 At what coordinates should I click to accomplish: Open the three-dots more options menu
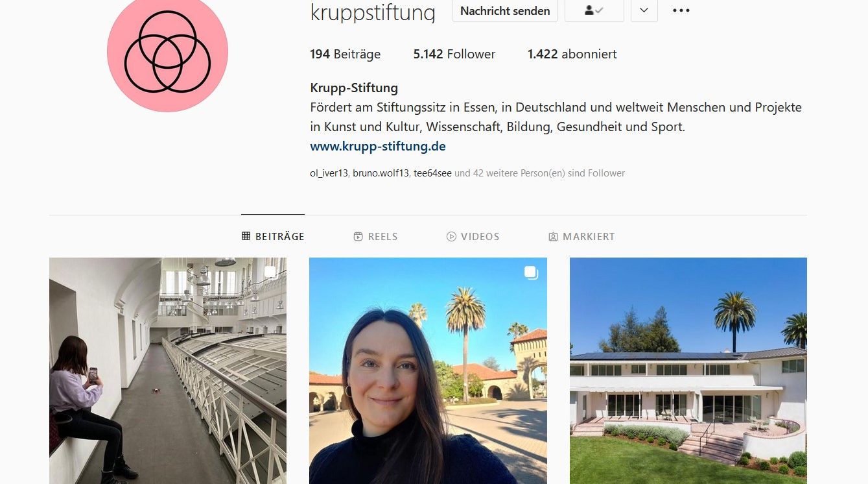681,10
